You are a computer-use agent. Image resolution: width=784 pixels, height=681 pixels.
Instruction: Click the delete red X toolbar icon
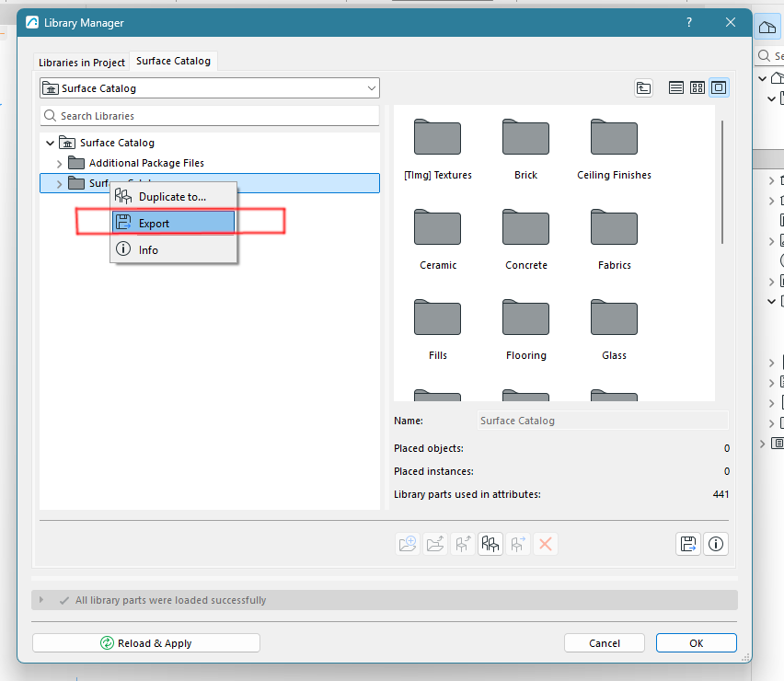(546, 544)
